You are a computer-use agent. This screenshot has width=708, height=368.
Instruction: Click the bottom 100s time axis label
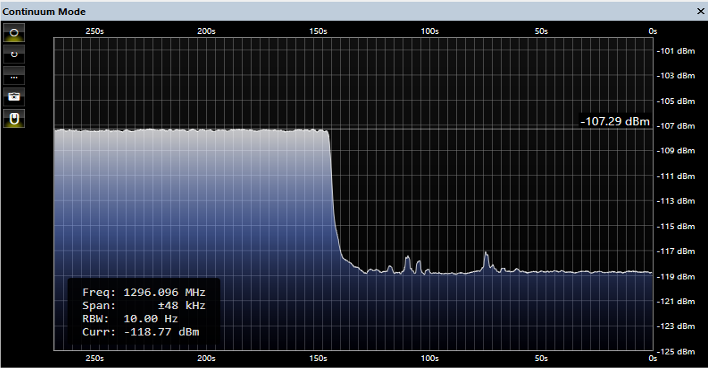(429, 358)
